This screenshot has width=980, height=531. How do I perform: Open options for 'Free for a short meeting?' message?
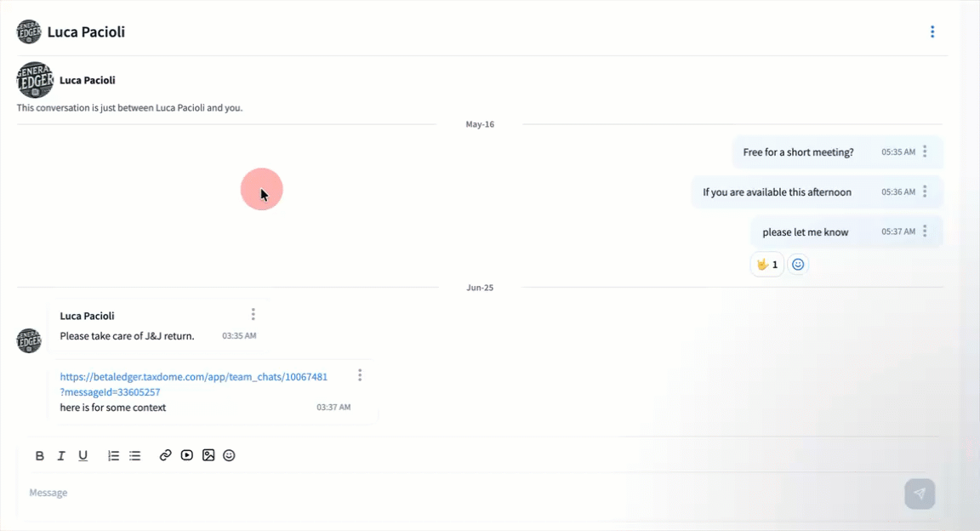(925, 152)
